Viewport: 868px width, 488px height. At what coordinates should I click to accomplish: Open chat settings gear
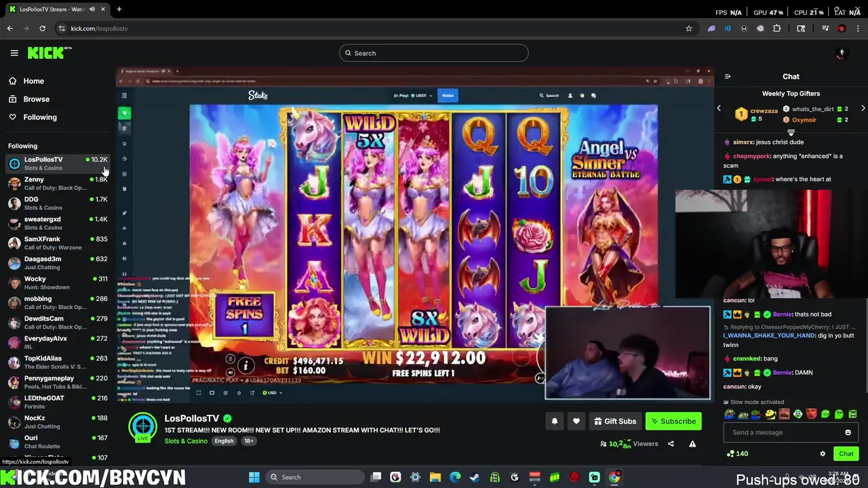[823, 454]
